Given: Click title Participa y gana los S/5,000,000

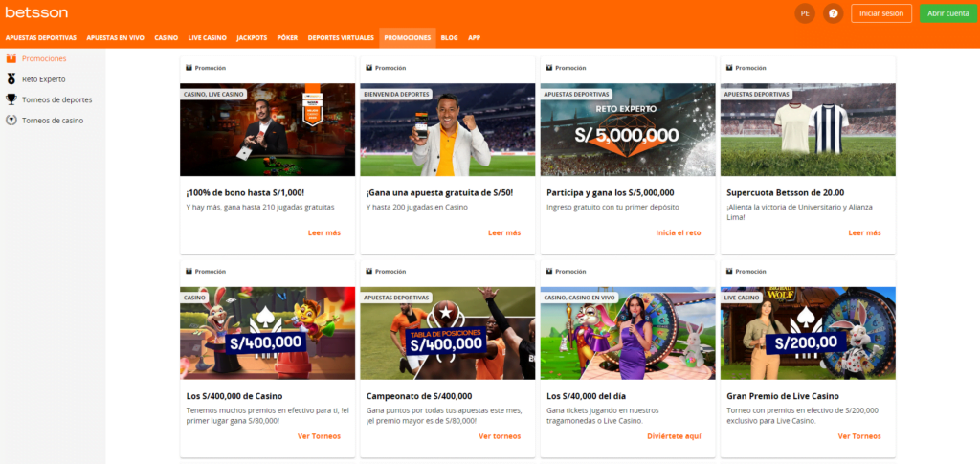Looking at the screenshot, I should 610,193.
